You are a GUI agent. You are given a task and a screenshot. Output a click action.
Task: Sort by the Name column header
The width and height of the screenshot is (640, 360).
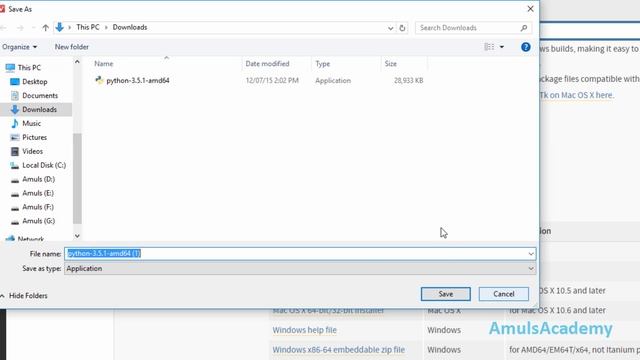point(104,64)
